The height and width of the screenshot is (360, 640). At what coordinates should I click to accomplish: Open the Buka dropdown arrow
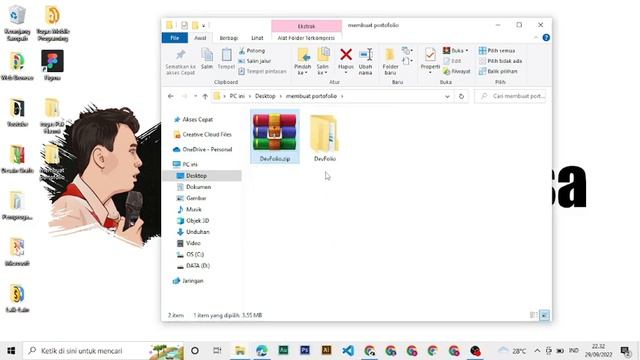click(467, 51)
